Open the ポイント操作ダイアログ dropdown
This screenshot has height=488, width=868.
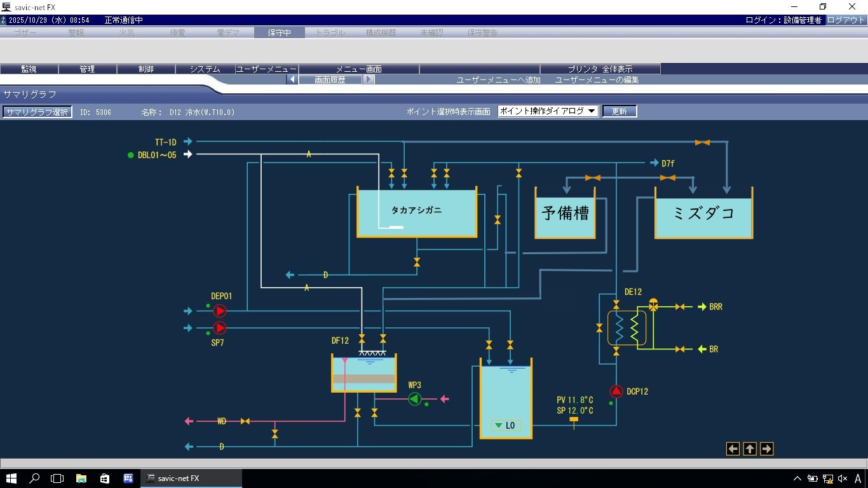[547, 111]
